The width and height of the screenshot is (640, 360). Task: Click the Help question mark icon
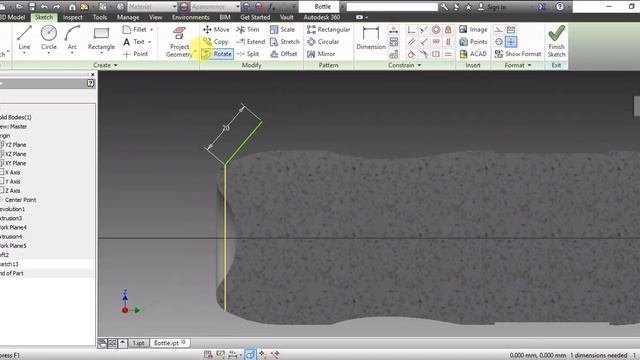560,7
